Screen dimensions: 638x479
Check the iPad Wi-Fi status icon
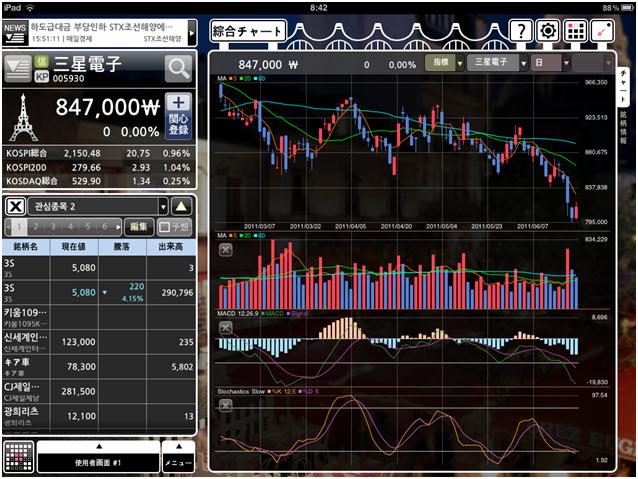[x=30, y=7]
